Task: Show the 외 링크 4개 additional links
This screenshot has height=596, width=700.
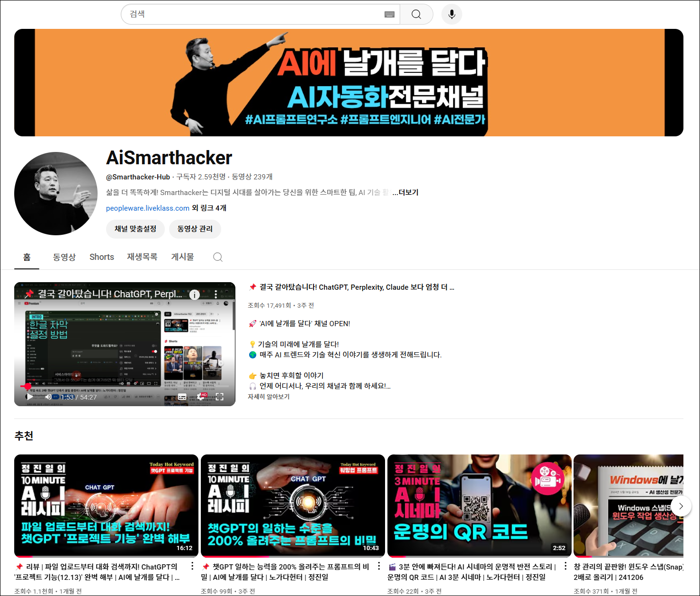Action: coord(209,208)
